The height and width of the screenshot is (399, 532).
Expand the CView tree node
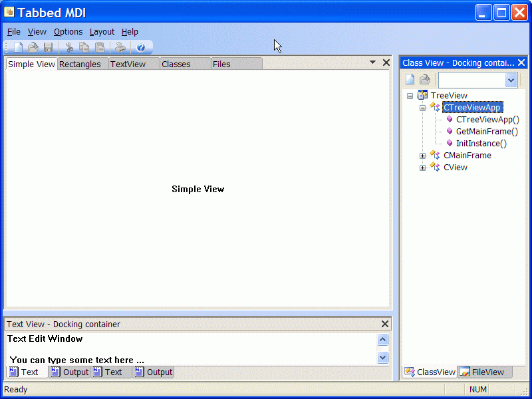click(x=422, y=167)
